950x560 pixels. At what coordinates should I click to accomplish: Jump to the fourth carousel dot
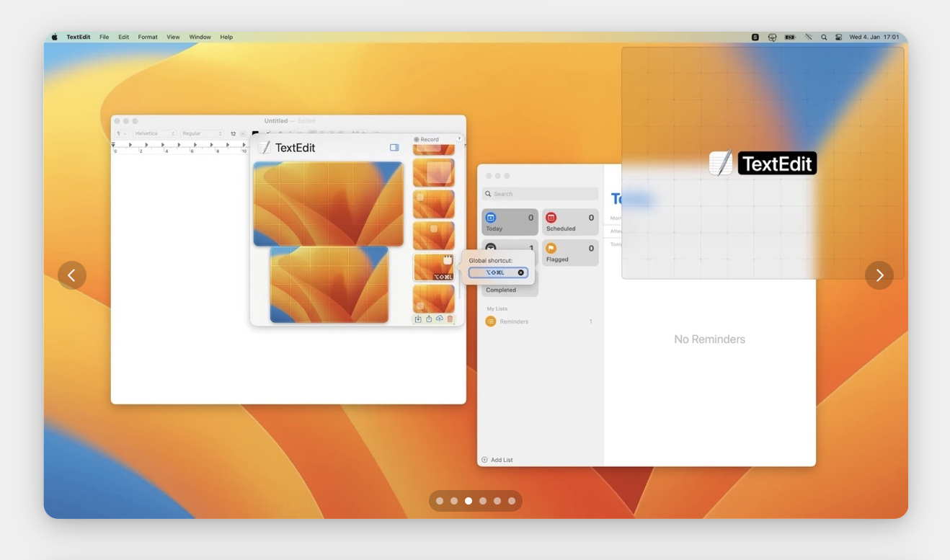[x=483, y=501]
